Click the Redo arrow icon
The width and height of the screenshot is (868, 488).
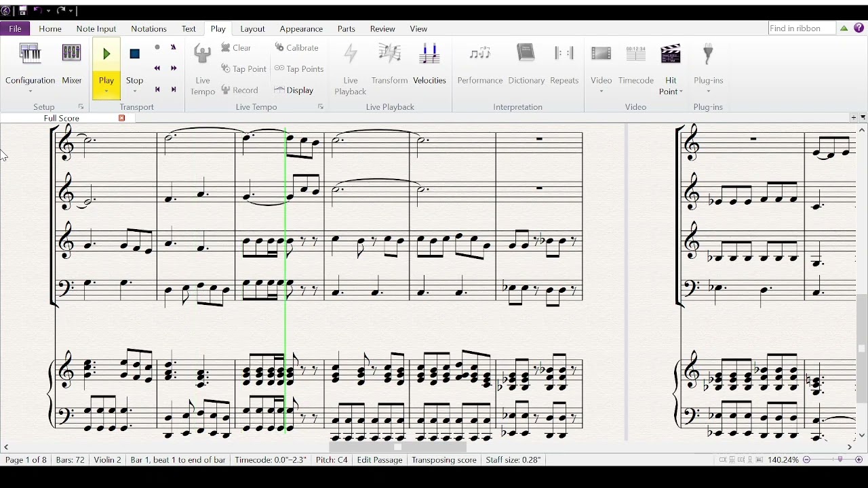[61, 11]
